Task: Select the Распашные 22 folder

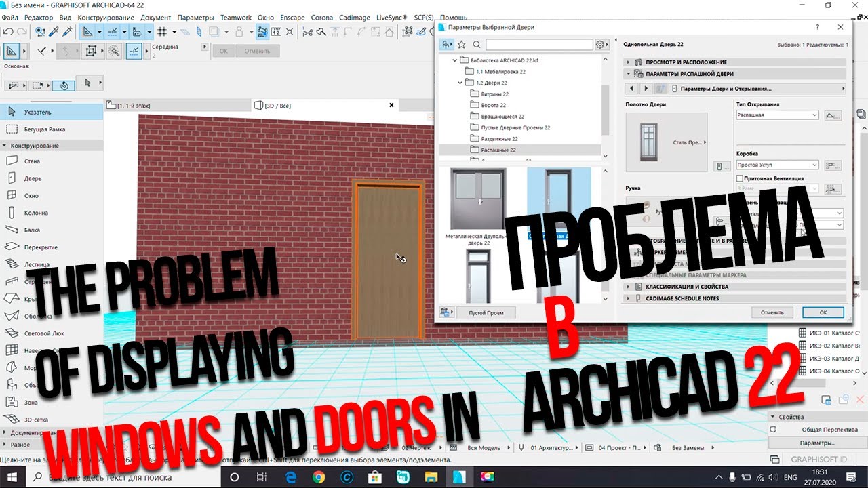Action: [x=519, y=150]
